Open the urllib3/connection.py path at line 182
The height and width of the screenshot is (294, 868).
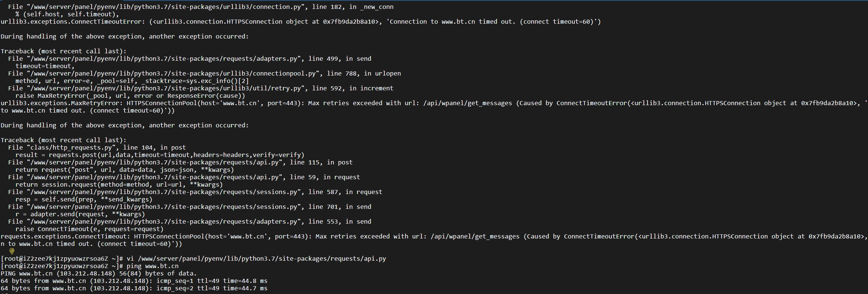pyautogui.click(x=165, y=7)
